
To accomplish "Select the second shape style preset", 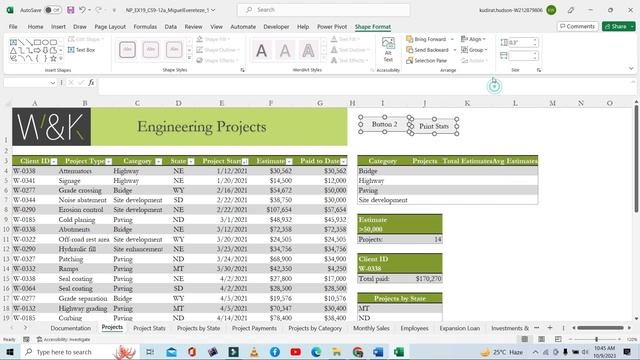I will coord(151,50).
